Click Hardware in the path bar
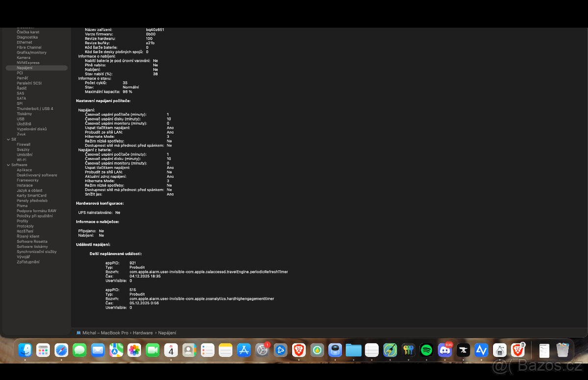Screen dimensions: 588x380 (x=143, y=333)
